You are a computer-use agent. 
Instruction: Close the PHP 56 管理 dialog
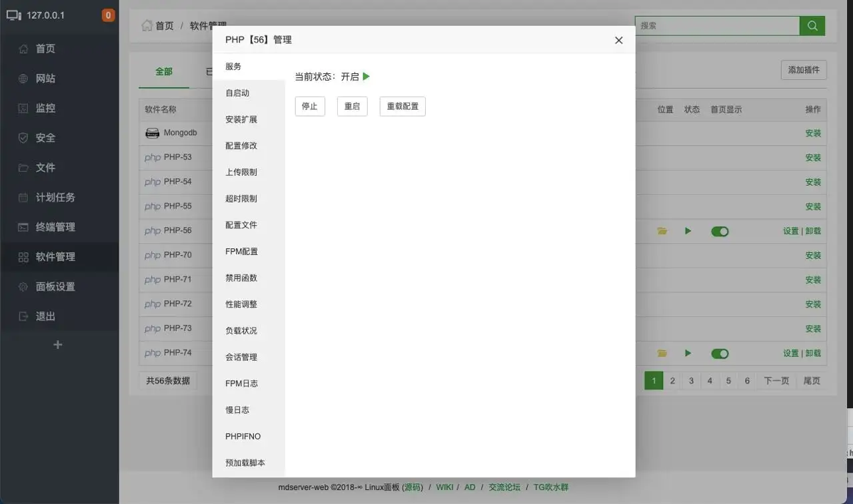pos(618,41)
